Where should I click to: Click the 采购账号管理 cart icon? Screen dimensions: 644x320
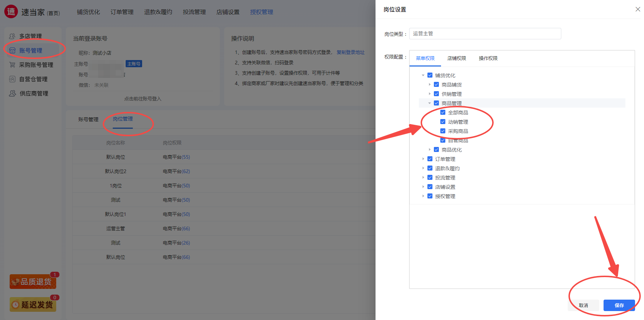(x=12, y=65)
